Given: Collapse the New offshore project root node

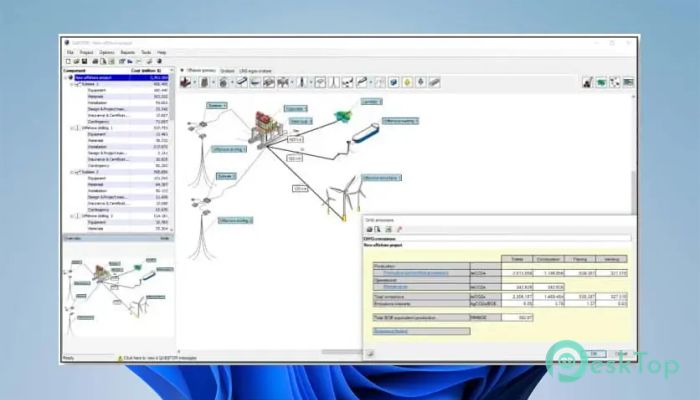Looking at the screenshot, I should tap(67, 79).
